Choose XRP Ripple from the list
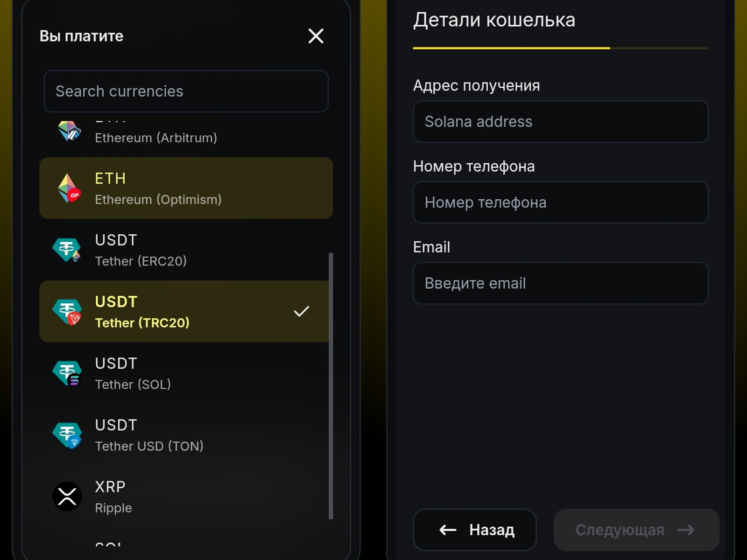The width and height of the screenshot is (747, 560). click(x=187, y=497)
